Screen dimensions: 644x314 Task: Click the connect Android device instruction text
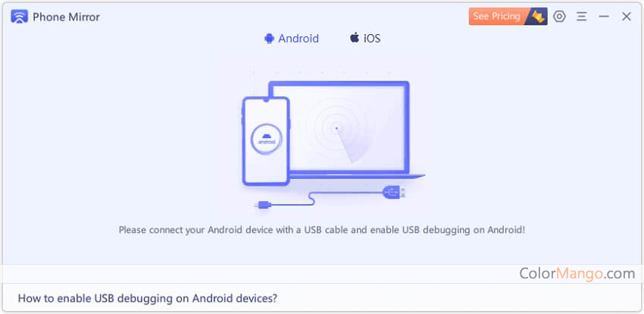coord(322,230)
